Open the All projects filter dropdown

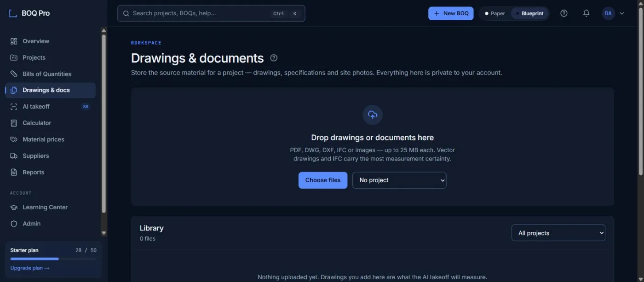coord(558,233)
